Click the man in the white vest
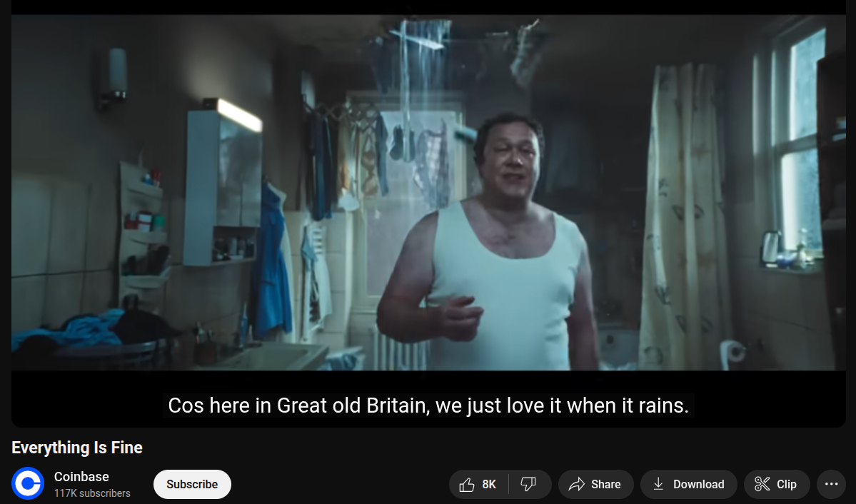 [486, 246]
